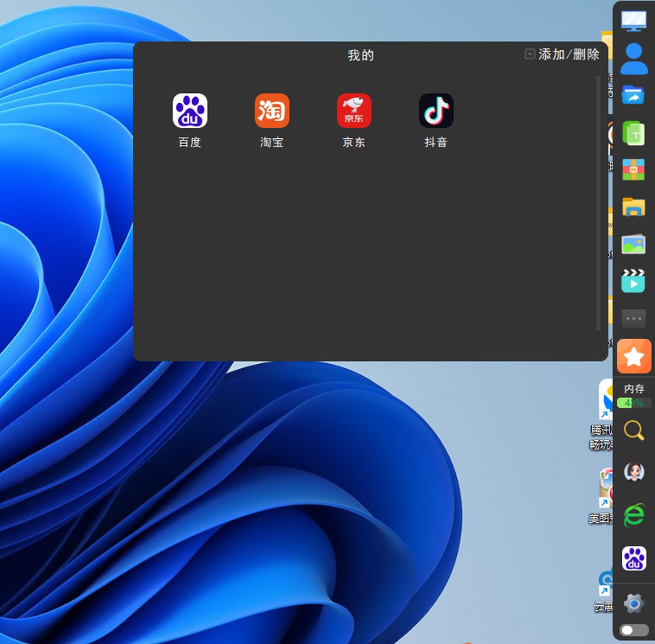Image resolution: width=655 pixels, height=644 pixels.
Task: Launch the 京东 shortcut
Action: tap(354, 121)
